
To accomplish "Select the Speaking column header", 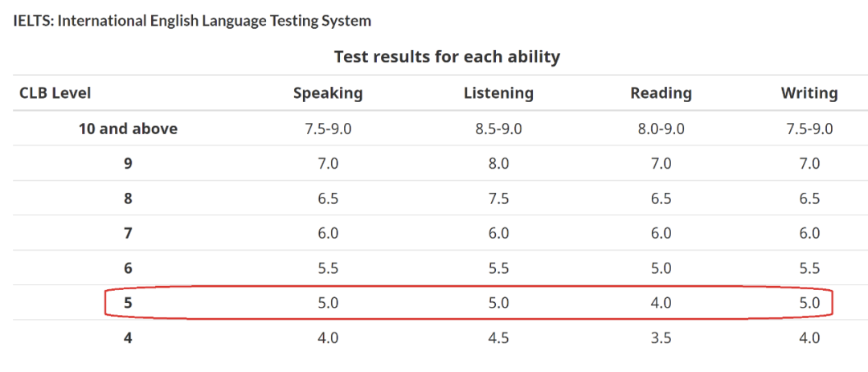I will point(328,93).
